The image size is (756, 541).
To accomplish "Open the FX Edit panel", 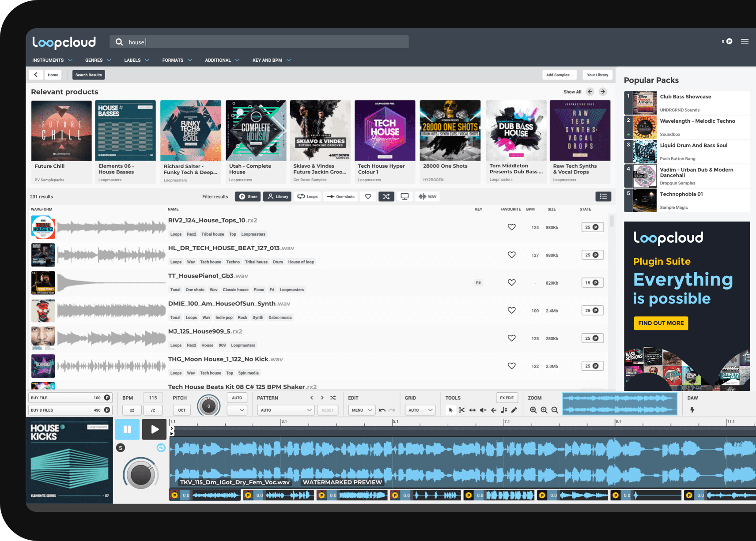I will coord(507,398).
